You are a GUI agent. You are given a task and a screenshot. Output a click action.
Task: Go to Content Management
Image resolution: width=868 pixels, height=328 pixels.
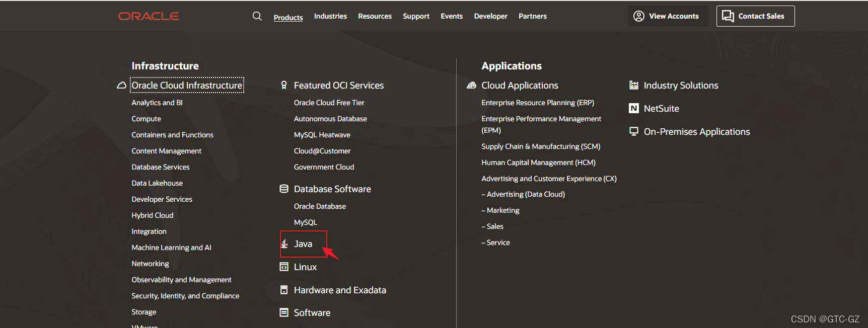click(x=166, y=151)
